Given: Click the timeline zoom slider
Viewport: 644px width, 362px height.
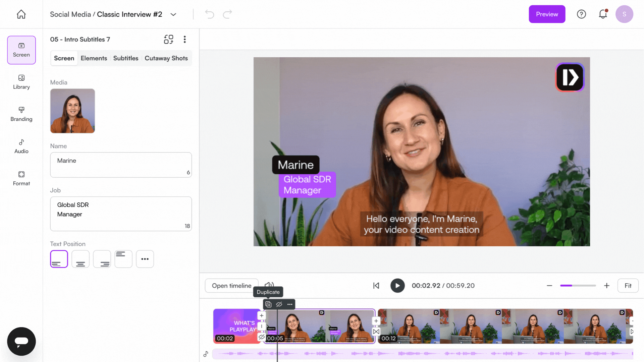Looking at the screenshot, I should tap(578, 286).
